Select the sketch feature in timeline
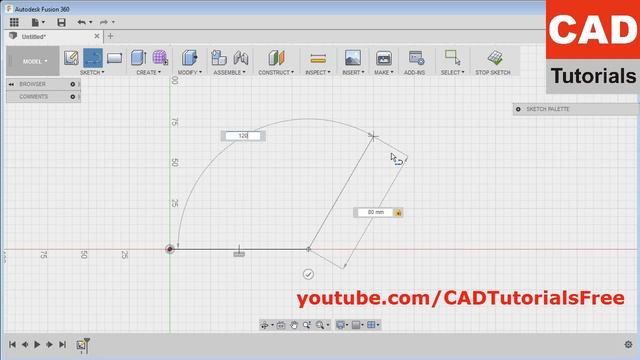Viewport: 640px width, 360px height. click(81, 345)
